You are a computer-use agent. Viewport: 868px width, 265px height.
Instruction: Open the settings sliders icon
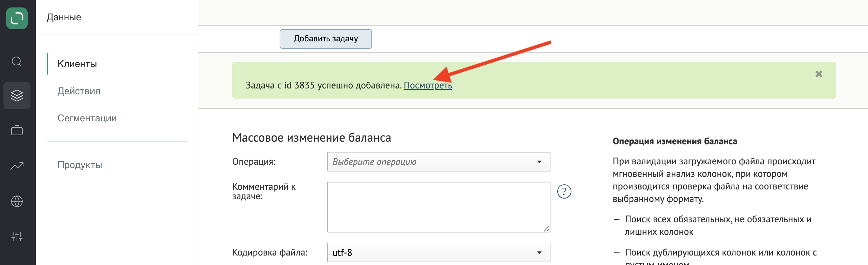(17, 236)
